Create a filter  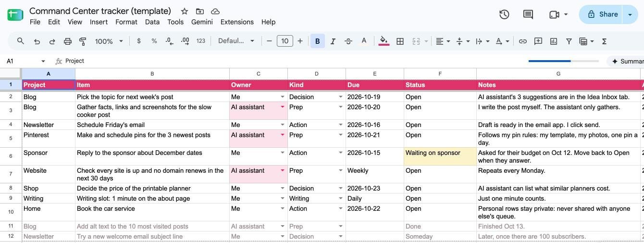coord(569,41)
